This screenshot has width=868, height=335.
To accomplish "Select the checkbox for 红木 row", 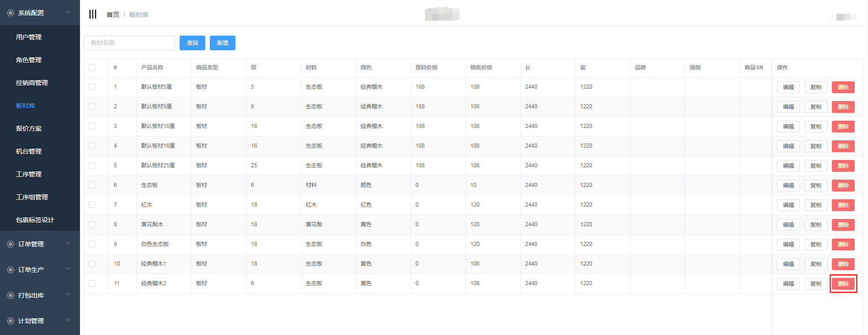I will tap(92, 205).
